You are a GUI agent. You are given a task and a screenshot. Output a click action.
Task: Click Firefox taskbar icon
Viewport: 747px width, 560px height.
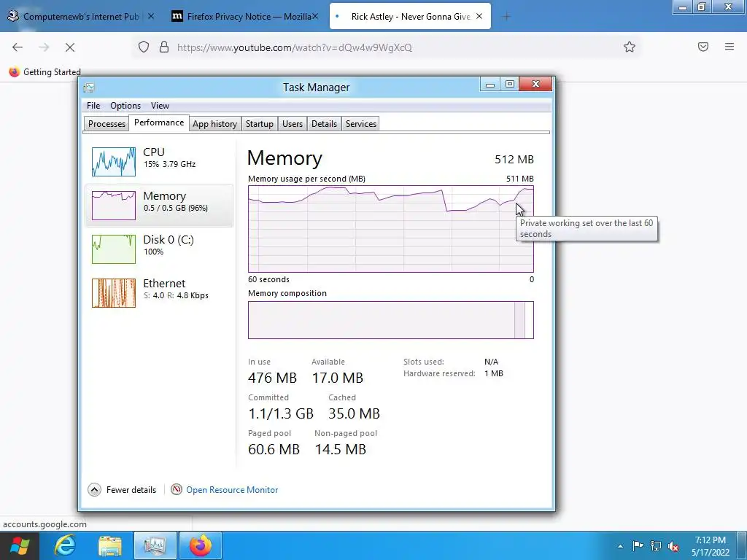[x=201, y=545]
